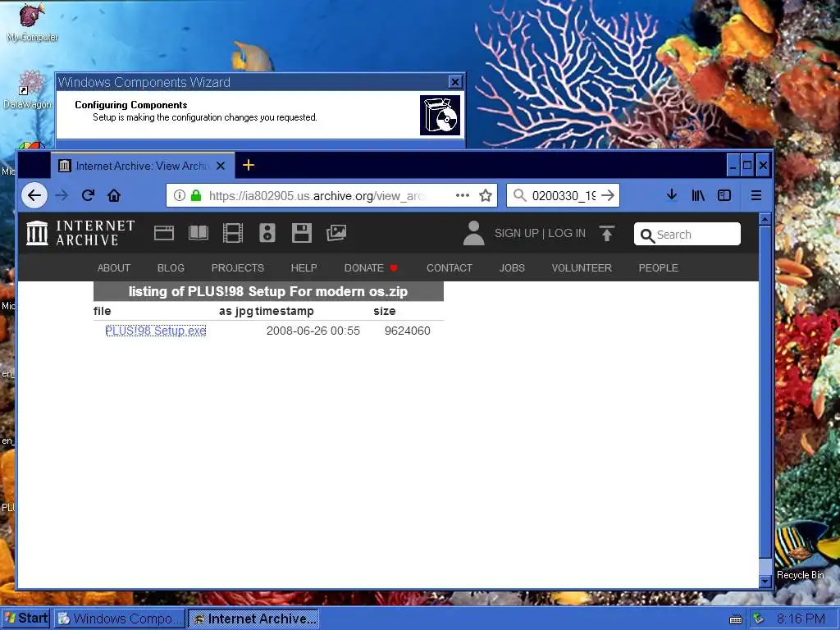840x630 pixels.
Task: Close the Windows Components Wizard window
Action: pos(454,82)
